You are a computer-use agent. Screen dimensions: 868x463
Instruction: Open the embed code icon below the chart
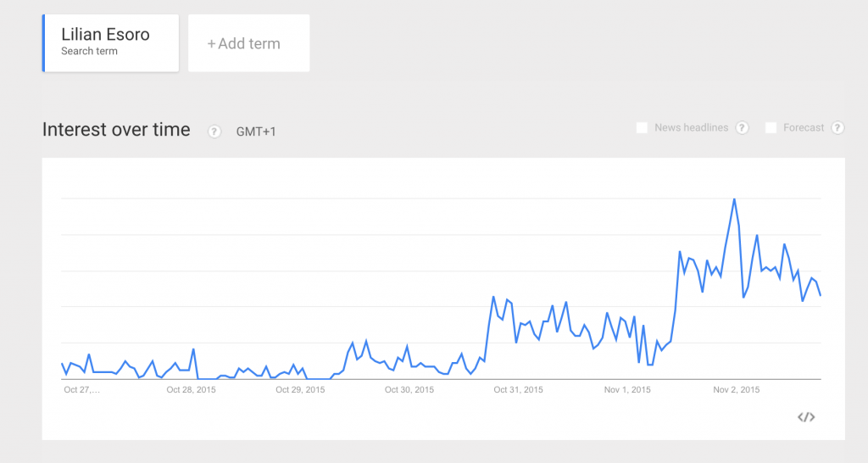(806, 416)
